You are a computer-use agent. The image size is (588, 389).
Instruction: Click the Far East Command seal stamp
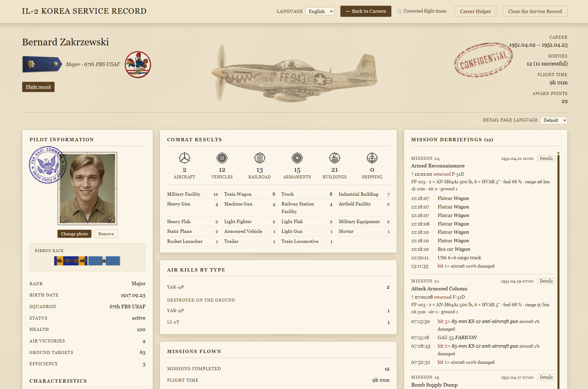[x=48, y=165]
